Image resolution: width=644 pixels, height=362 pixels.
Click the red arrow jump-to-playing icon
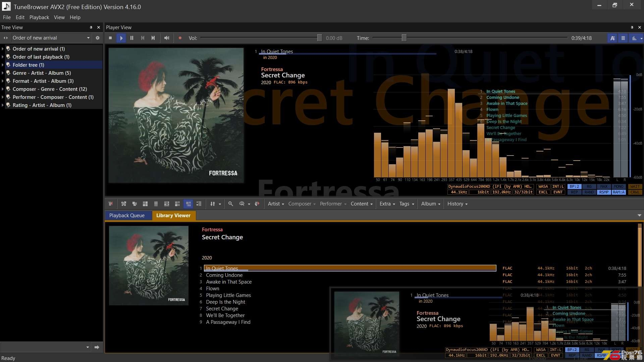257,204
